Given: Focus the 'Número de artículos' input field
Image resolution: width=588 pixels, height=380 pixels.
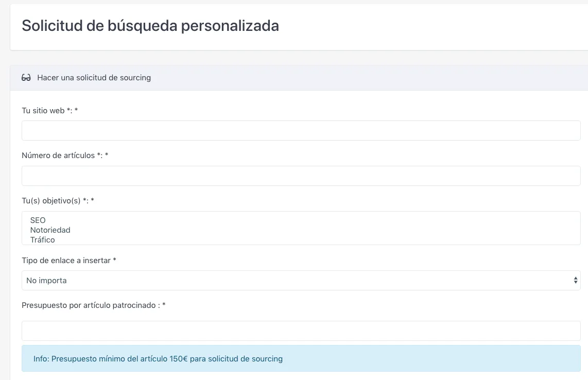Looking at the screenshot, I should point(301,176).
